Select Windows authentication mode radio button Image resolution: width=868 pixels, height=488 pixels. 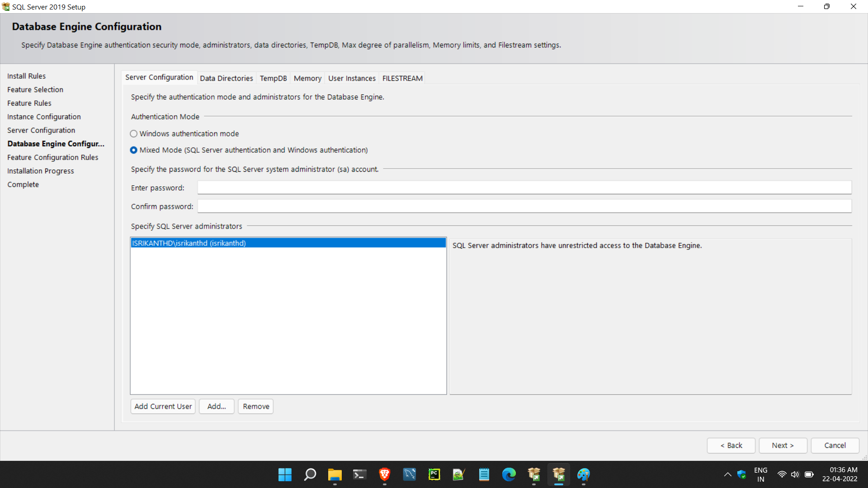[134, 134]
